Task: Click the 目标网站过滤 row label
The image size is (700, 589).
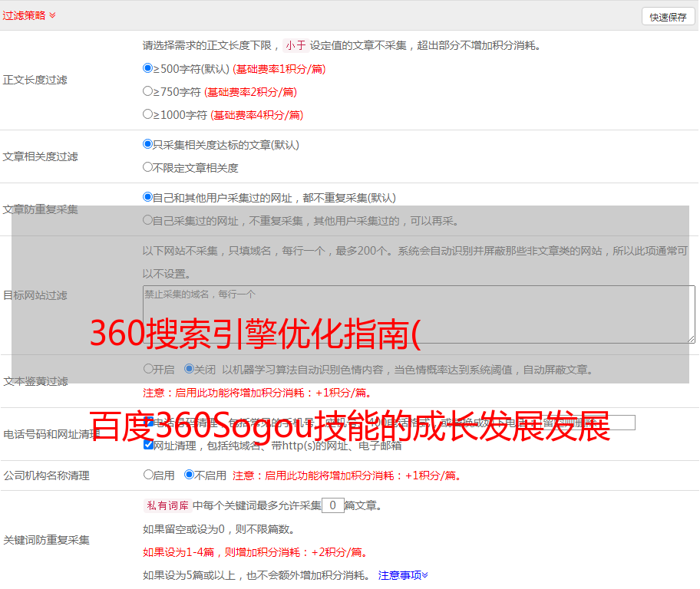Action: (35, 295)
